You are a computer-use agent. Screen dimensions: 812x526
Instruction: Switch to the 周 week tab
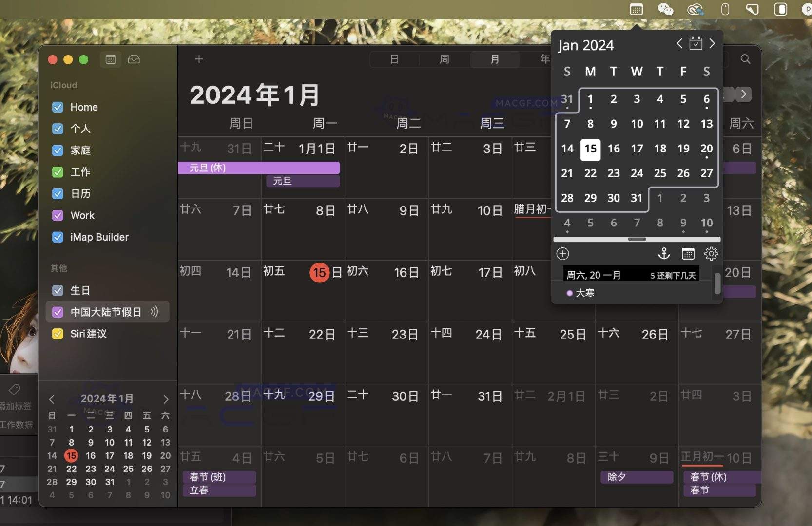click(x=444, y=59)
